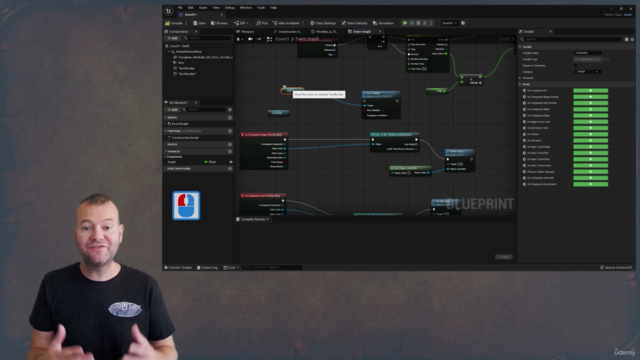Image resolution: width=640 pixels, height=360 pixels.
Task: Compile the blueprint
Action: [174, 23]
